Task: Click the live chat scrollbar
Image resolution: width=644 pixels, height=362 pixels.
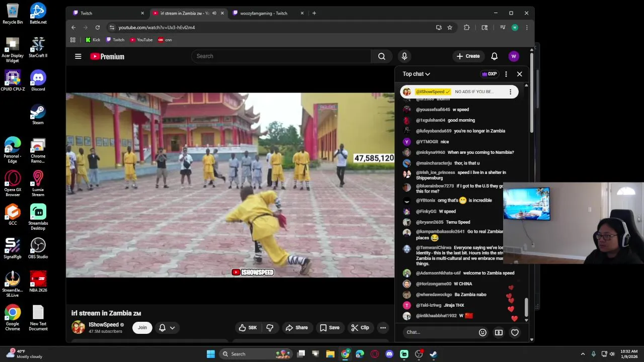Action: [527, 307]
